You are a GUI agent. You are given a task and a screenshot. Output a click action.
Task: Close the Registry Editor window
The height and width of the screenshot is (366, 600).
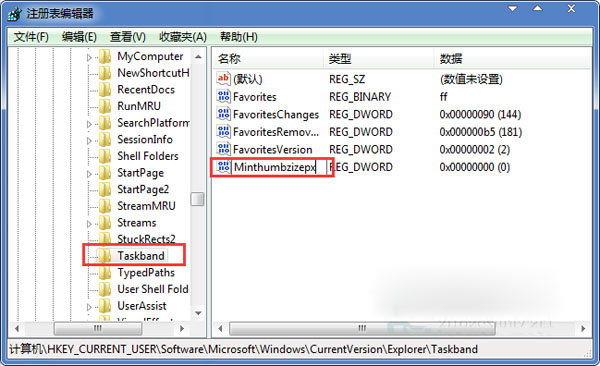tap(571, 8)
